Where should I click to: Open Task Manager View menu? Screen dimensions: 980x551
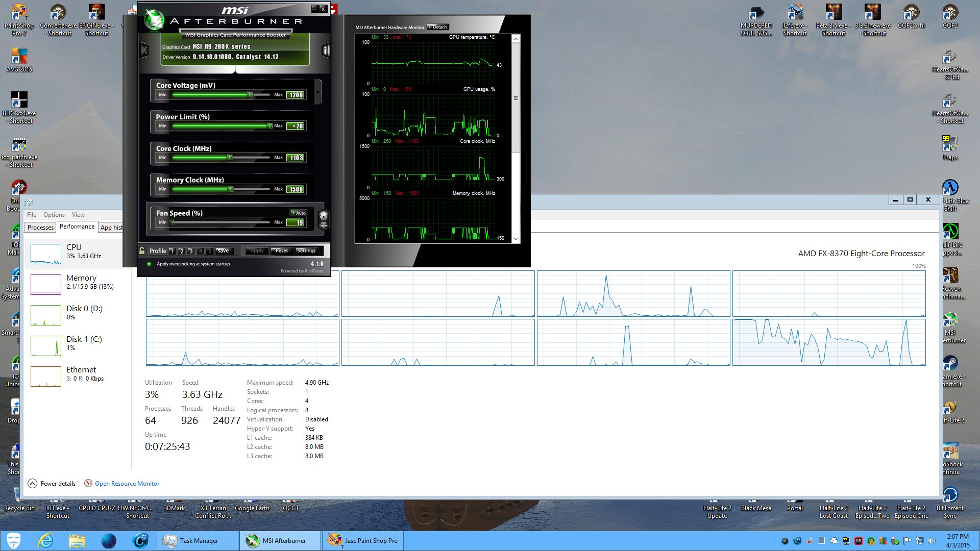pyautogui.click(x=78, y=215)
